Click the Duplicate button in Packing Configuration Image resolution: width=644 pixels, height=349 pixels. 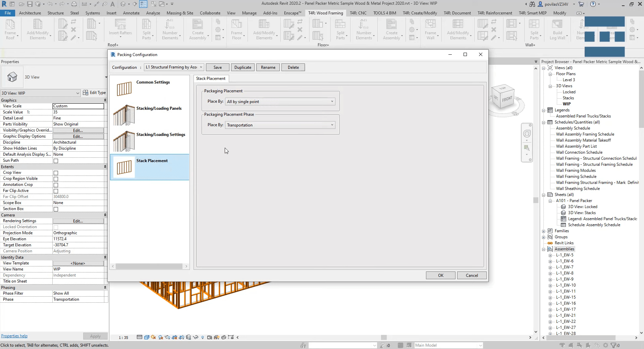243,67
